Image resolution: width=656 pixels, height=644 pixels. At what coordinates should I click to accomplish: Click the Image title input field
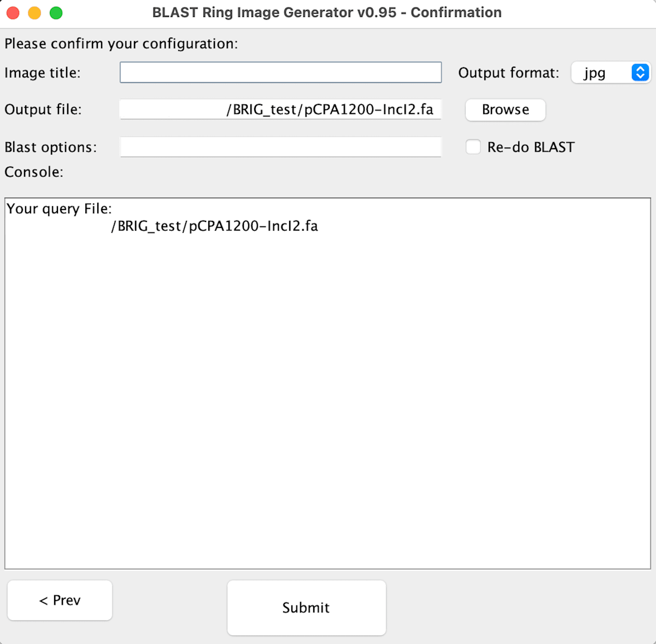(x=280, y=72)
